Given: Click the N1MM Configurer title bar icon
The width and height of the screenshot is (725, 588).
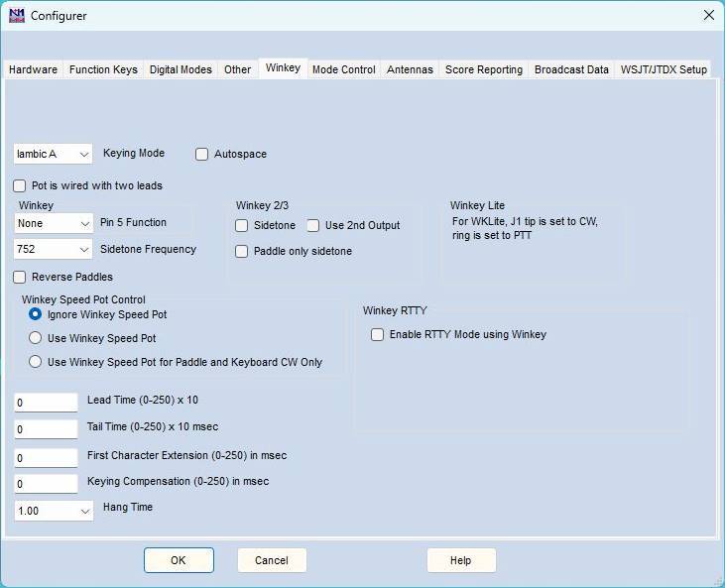Looking at the screenshot, I should coord(17,15).
